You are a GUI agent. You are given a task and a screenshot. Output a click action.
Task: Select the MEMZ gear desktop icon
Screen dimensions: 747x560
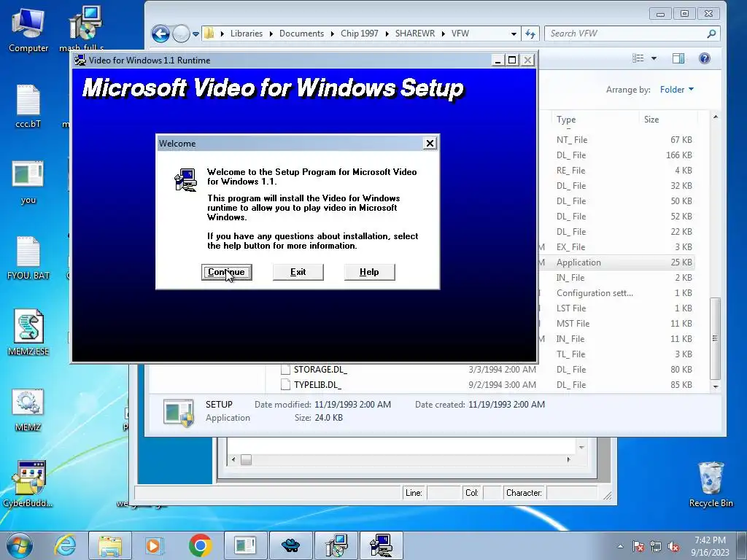click(x=28, y=410)
